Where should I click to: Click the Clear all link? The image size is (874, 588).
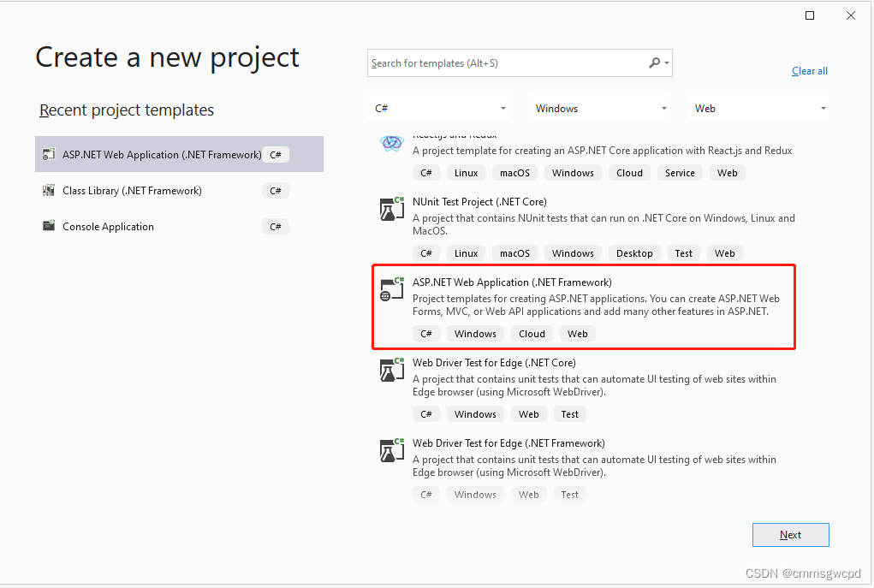point(809,71)
